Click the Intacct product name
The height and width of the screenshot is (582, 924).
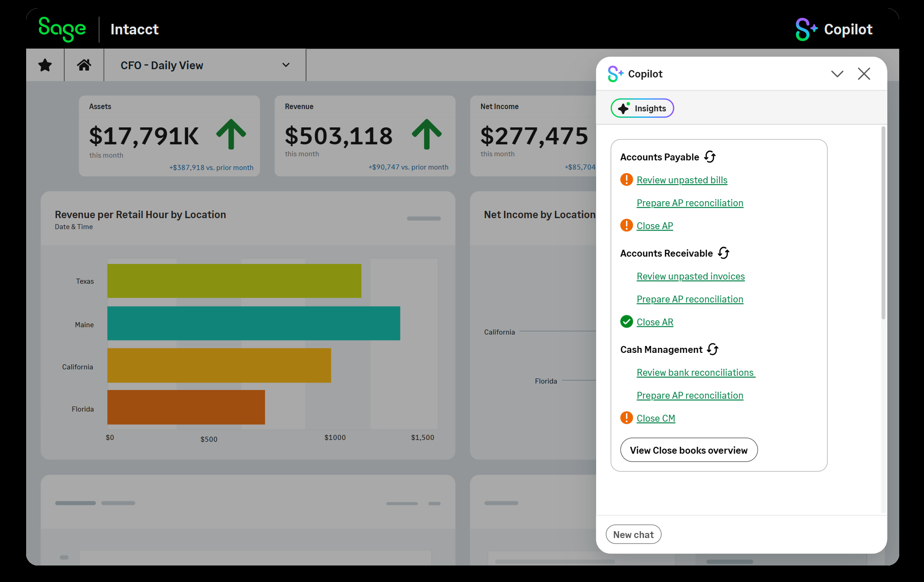(134, 29)
